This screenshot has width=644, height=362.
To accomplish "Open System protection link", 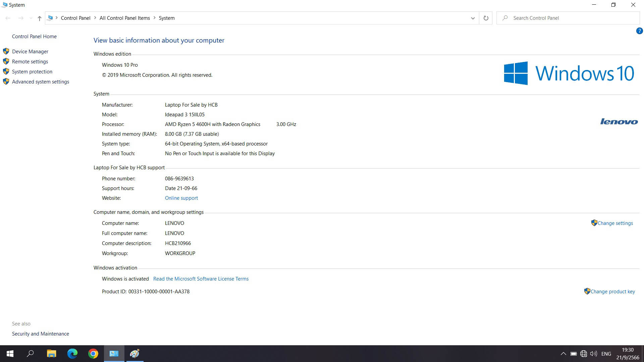I will tap(32, 72).
